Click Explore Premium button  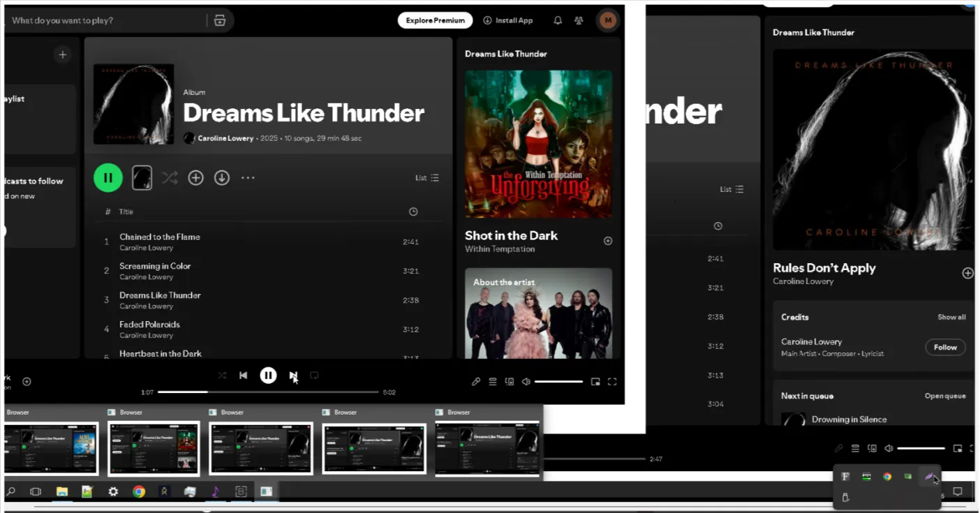[435, 20]
